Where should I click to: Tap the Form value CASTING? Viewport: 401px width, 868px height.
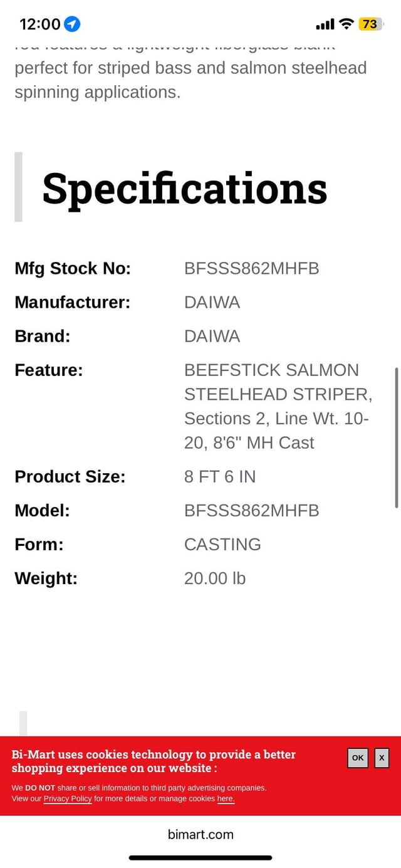(x=222, y=544)
